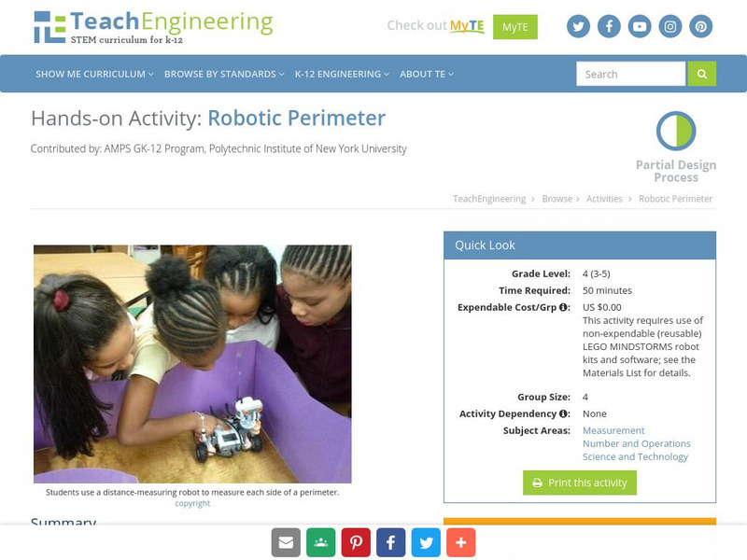Open the Instagram icon in the header

tap(669, 26)
